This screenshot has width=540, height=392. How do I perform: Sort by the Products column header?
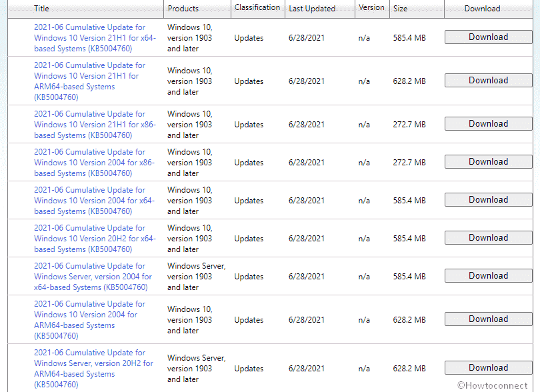coord(183,9)
